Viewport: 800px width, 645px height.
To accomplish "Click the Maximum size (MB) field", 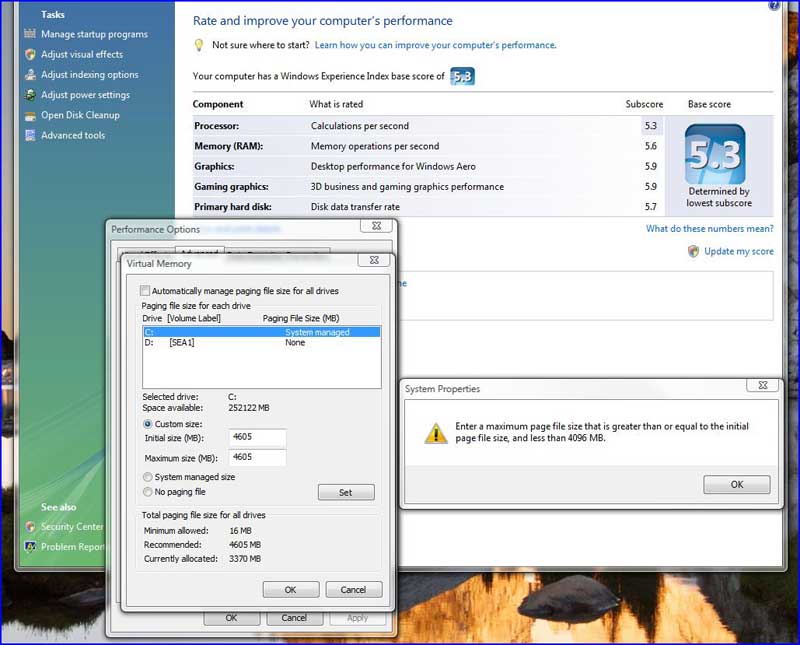I will pyautogui.click(x=257, y=458).
